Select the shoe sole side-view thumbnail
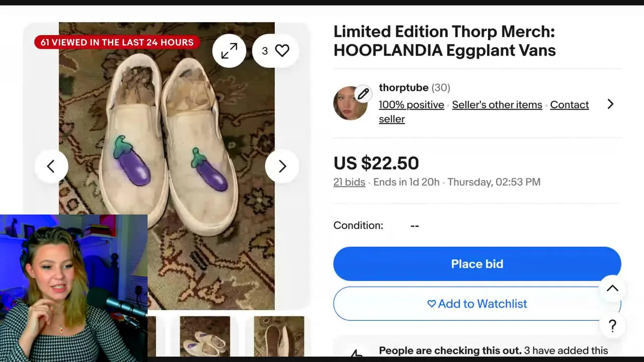 (279, 336)
